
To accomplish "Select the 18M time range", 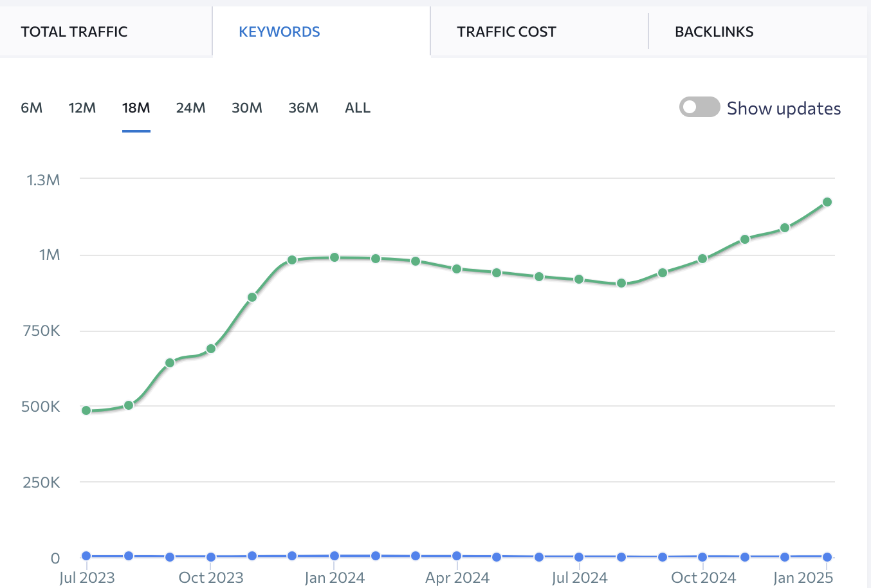I will pos(136,108).
